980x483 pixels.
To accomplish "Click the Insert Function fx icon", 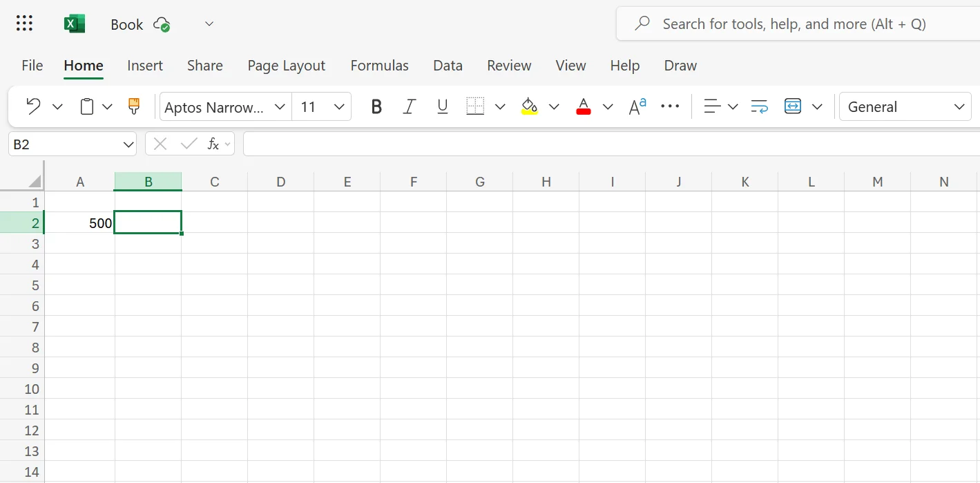I will click(x=213, y=144).
